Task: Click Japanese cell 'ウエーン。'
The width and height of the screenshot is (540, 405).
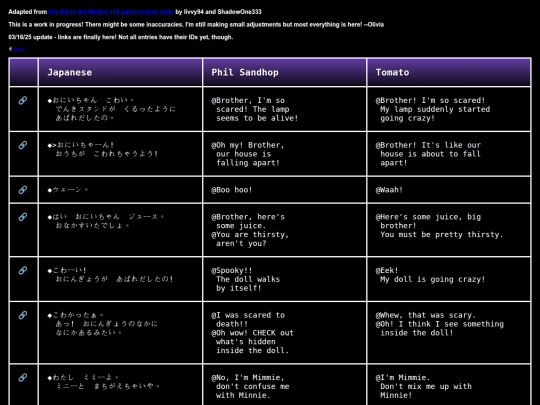Action: point(121,190)
